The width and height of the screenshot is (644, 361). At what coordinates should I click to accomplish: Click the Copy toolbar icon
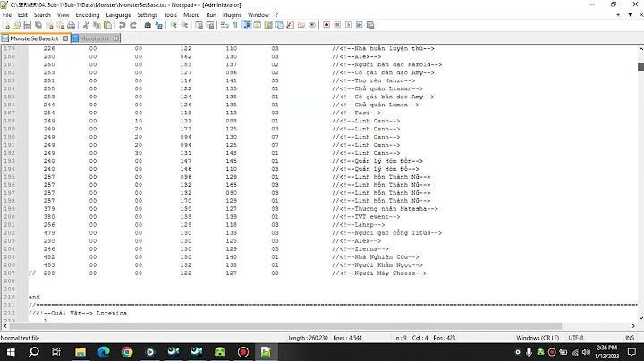point(97,25)
